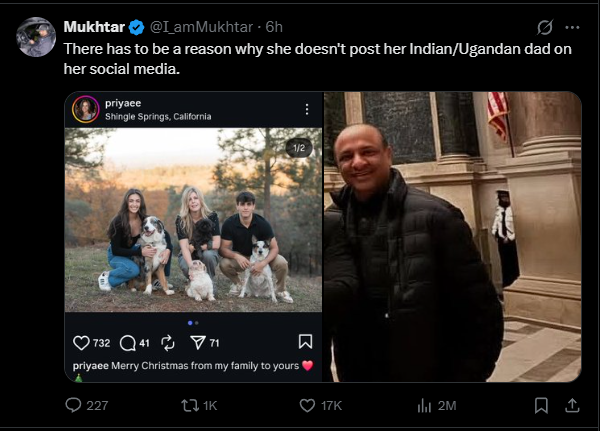Open the tweet's more options menu
Image resolution: width=600 pixels, height=431 pixels.
572,27
